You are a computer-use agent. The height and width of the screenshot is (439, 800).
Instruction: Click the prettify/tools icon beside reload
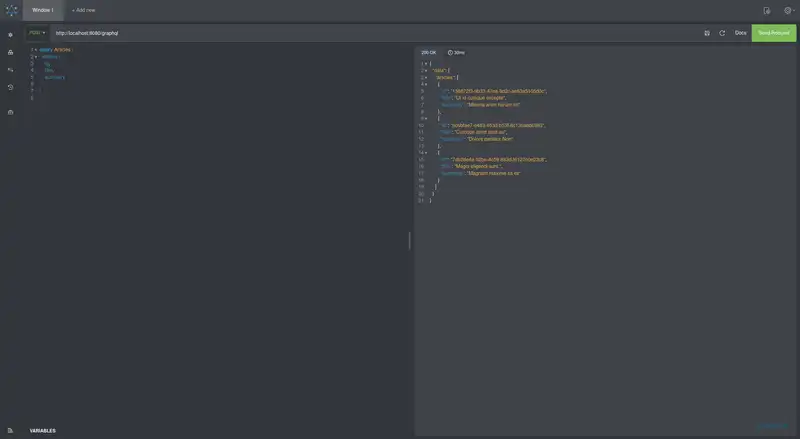pyautogui.click(x=707, y=33)
